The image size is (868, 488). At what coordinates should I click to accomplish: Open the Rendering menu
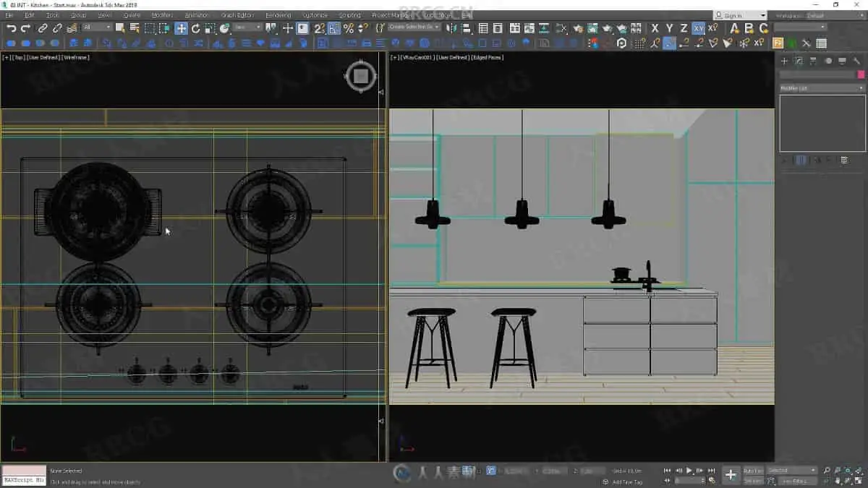(x=278, y=15)
